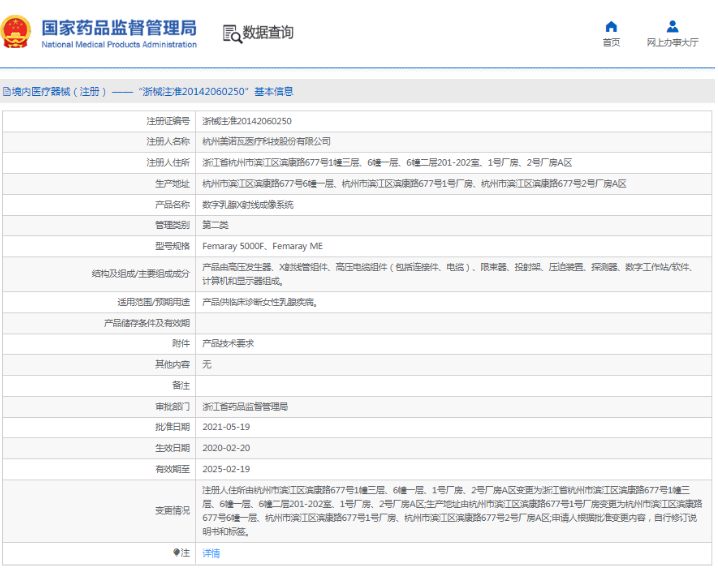Click the 型号规格 row label
This screenshot has width=718, height=568.
click(172, 246)
